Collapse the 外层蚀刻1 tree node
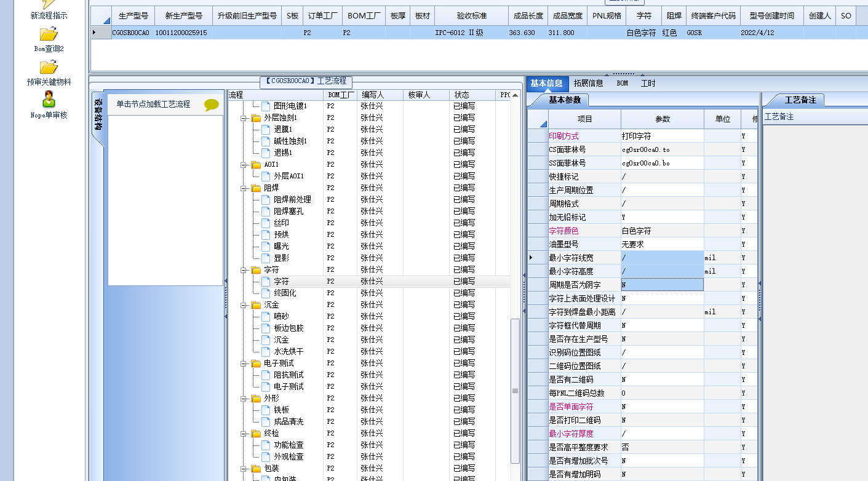The width and height of the screenshot is (868, 481). point(243,117)
